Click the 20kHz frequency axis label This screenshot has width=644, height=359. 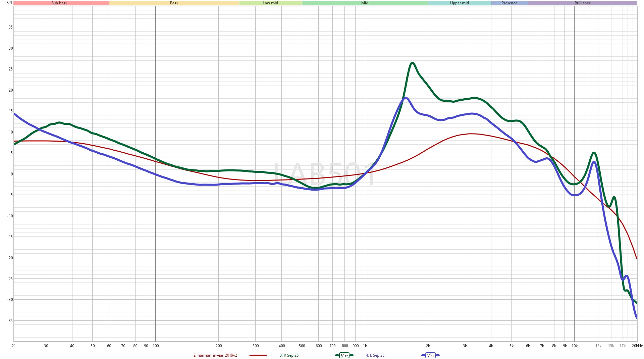[637, 346]
